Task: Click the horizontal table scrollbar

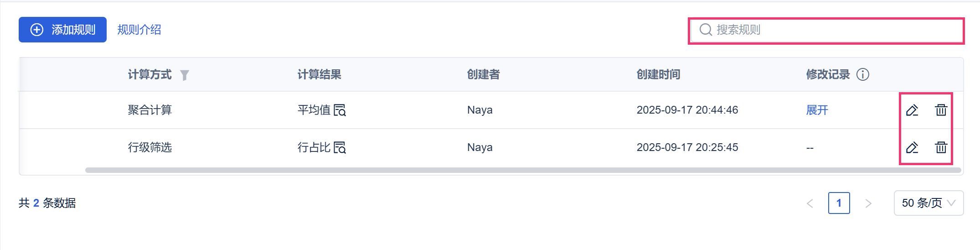Action: [x=523, y=170]
